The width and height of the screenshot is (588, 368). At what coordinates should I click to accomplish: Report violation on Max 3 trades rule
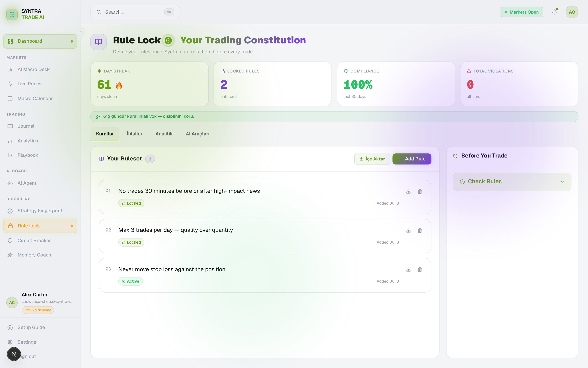coord(408,231)
